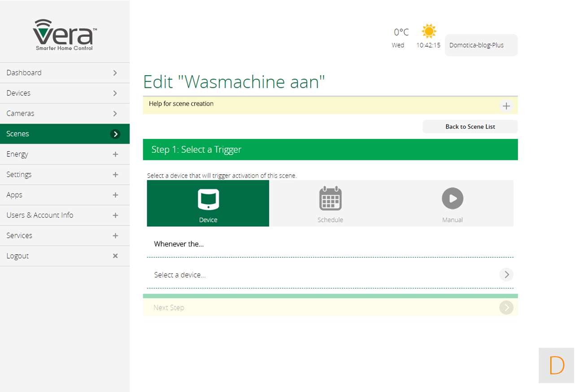Image resolution: width=583 pixels, height=392 pixels.
Task: Click the Next Step arrow icon
Action: pos(506,308)
